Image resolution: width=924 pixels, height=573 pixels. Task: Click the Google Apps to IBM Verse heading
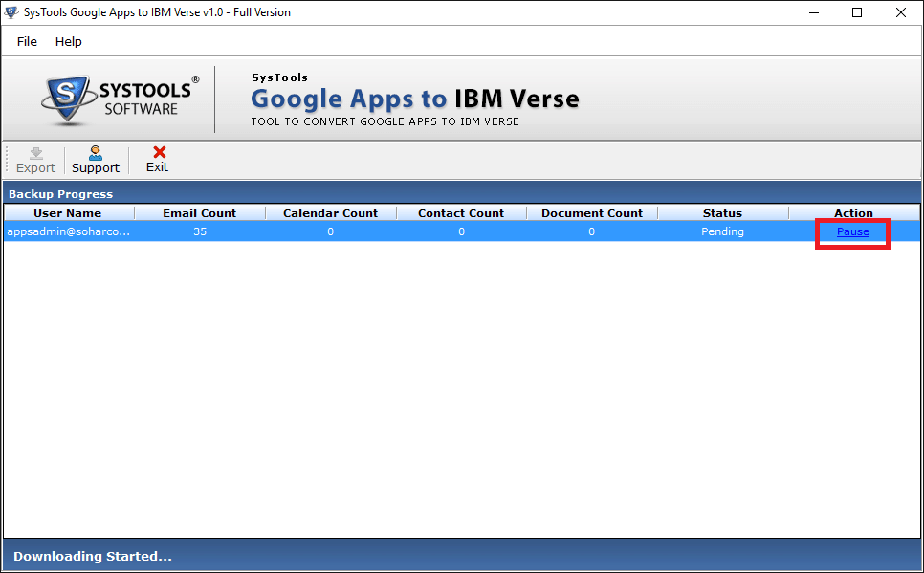click(415, 99)
